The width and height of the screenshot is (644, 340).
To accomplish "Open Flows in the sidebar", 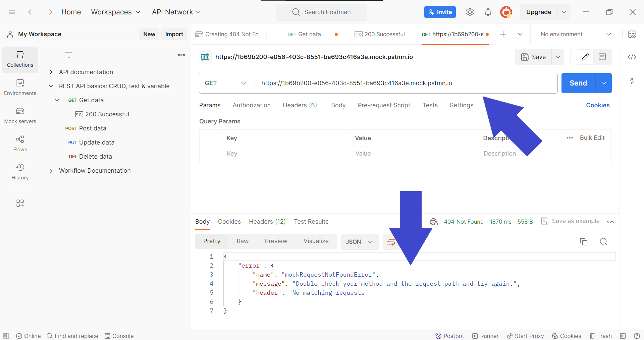I will pos(20,144).
